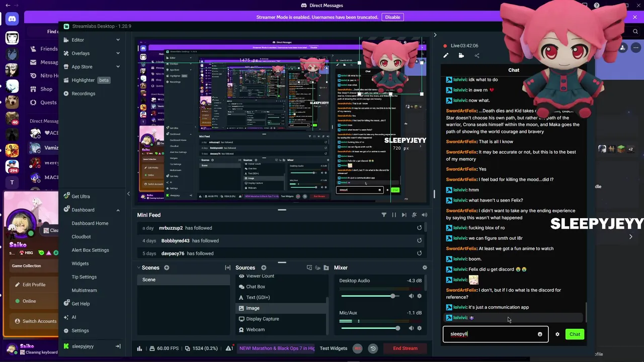Pause the Mini Feed alert queue

point(394,215)
